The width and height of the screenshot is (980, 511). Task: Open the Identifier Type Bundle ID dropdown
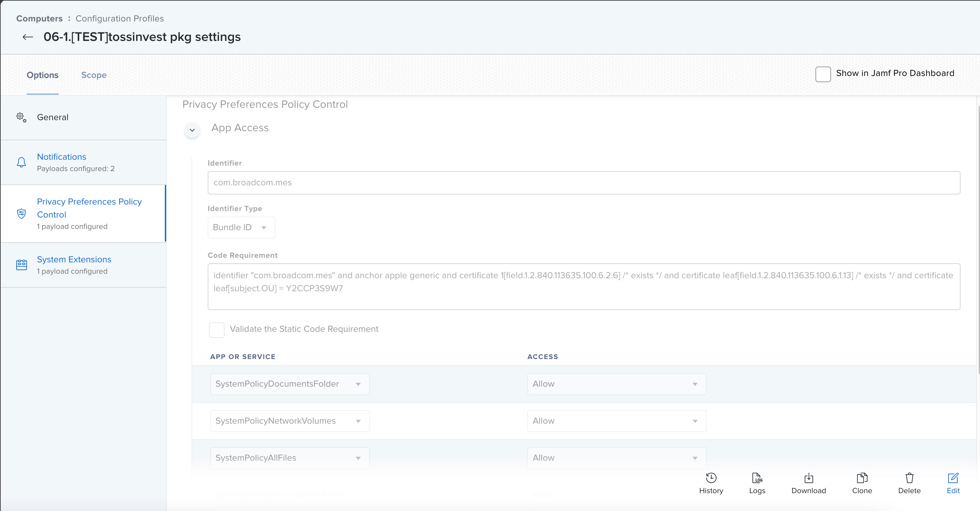pos(241,228)
